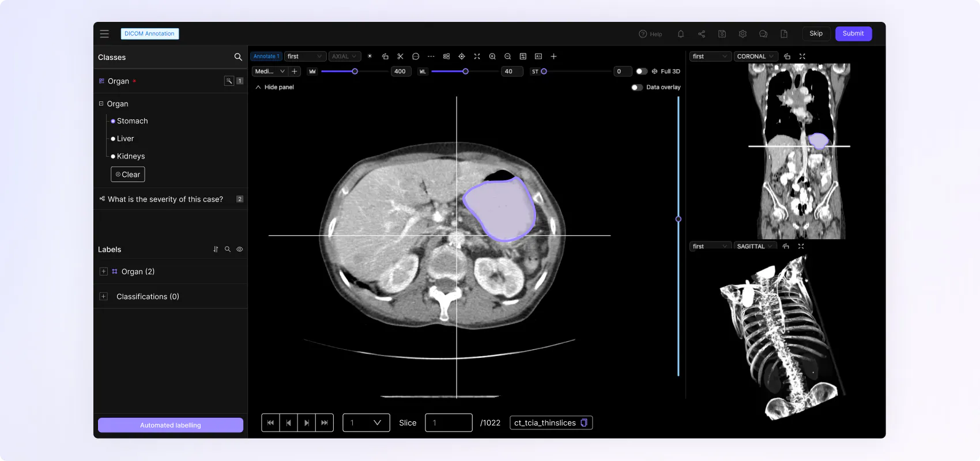Click the ID card info icon in the axial toolbar

(x=538, y=56)
